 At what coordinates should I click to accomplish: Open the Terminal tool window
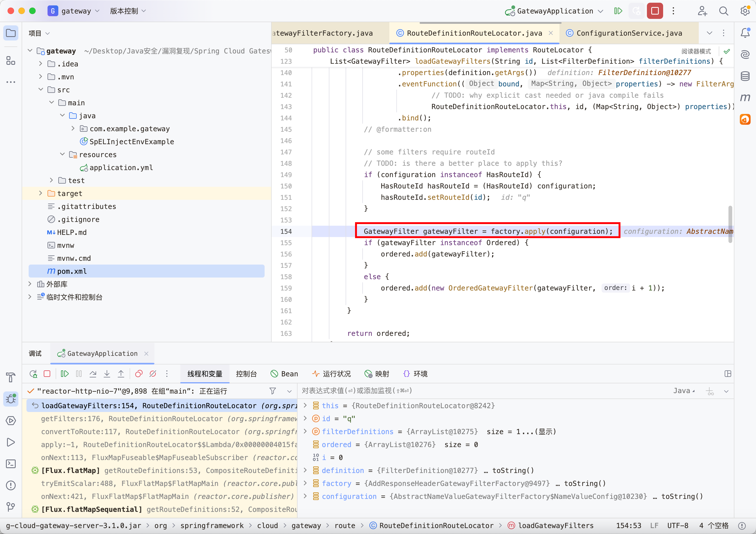(x=11, y=464)
